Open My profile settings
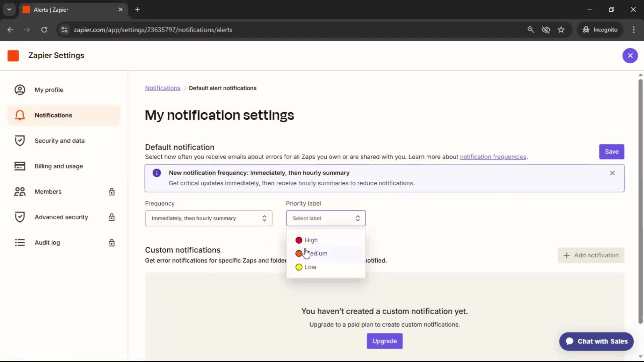Screen dimensions: 644x362 tap(64, 90)
